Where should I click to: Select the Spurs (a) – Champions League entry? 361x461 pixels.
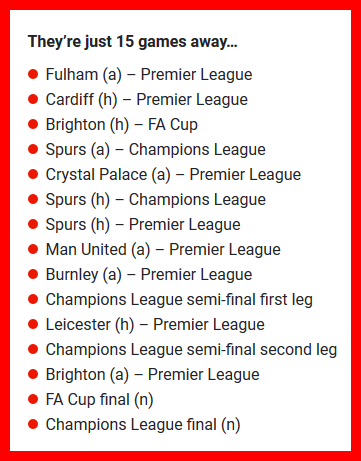point(156,149)
